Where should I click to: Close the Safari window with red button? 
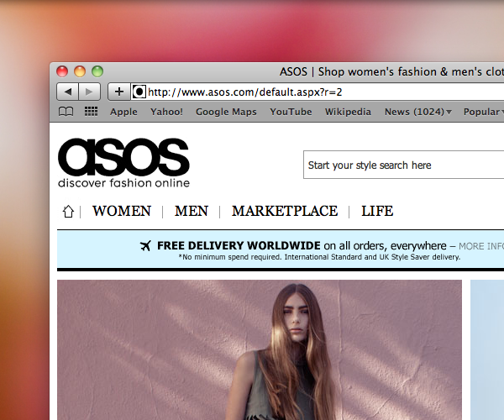point(62,71)
